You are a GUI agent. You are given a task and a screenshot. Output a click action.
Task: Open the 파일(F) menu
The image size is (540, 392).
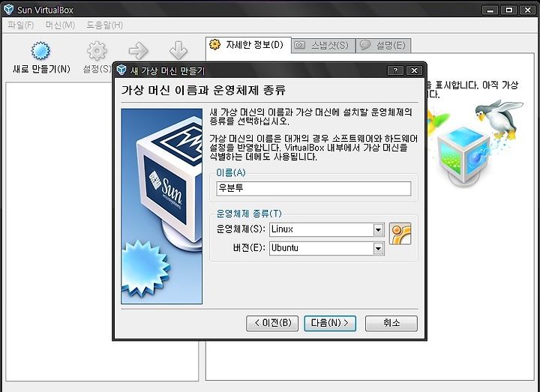(x=21, y=25)
